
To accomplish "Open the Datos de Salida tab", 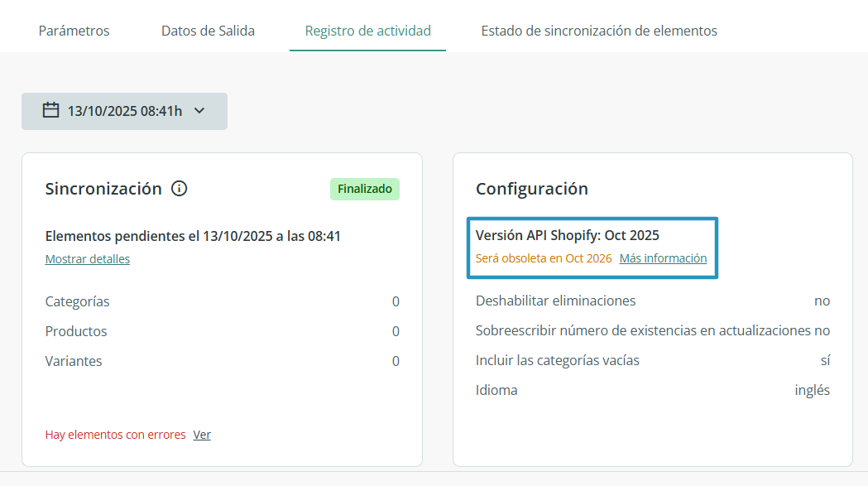I will [x=208, y=31].
